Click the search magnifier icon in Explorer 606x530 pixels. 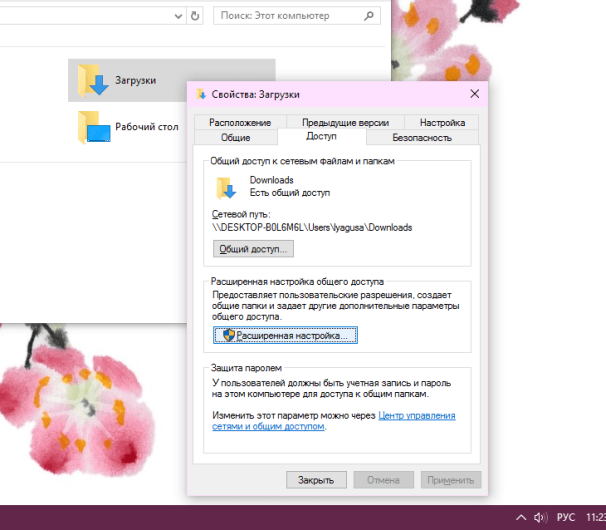pyautogui.click(x=369, y=16)
